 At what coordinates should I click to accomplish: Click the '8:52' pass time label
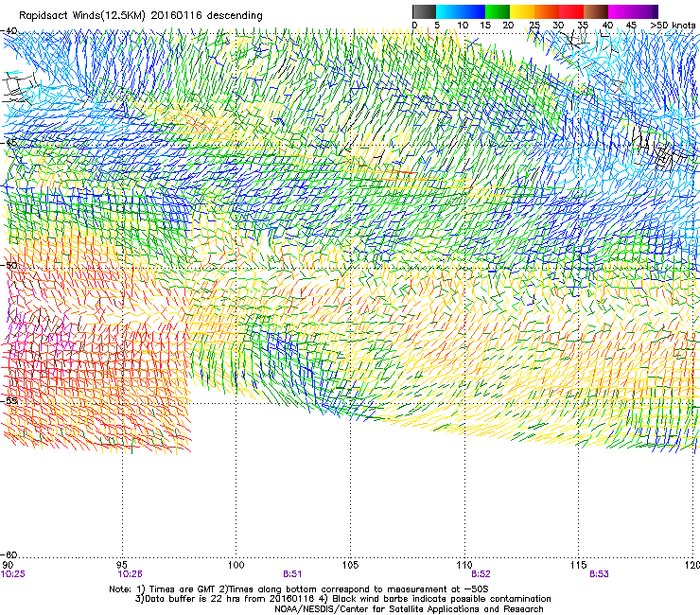(x=481, y=574)
